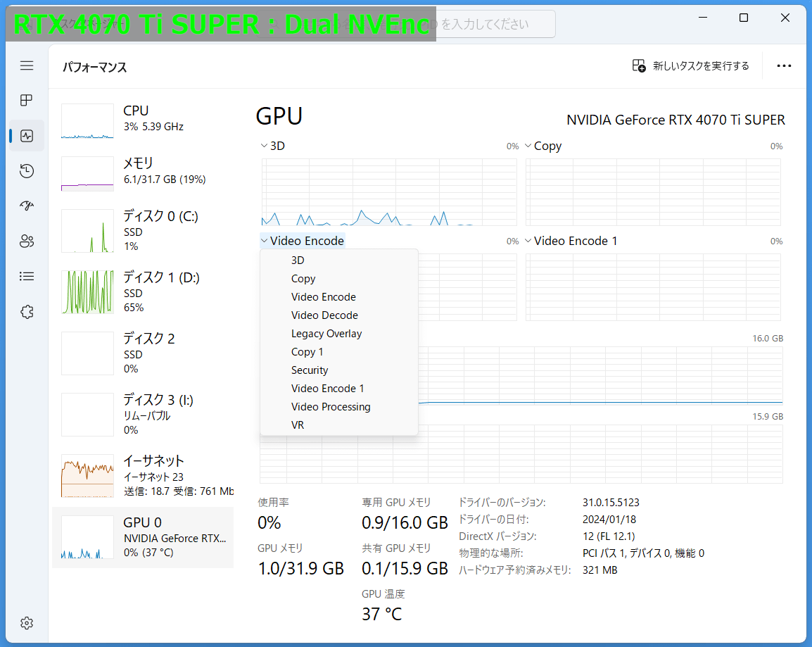Click the パフォーマンス page heading

pyautogui.click(x=95, y=67)
